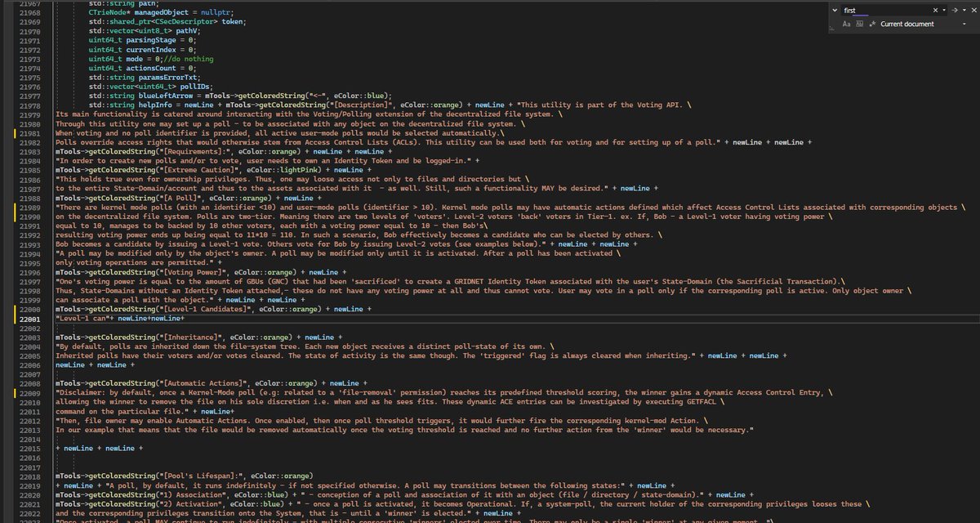This screenshot has height=523, width=980.
Task: Click the "[Automatic Actions]" string literal
Action: (203, 383)
